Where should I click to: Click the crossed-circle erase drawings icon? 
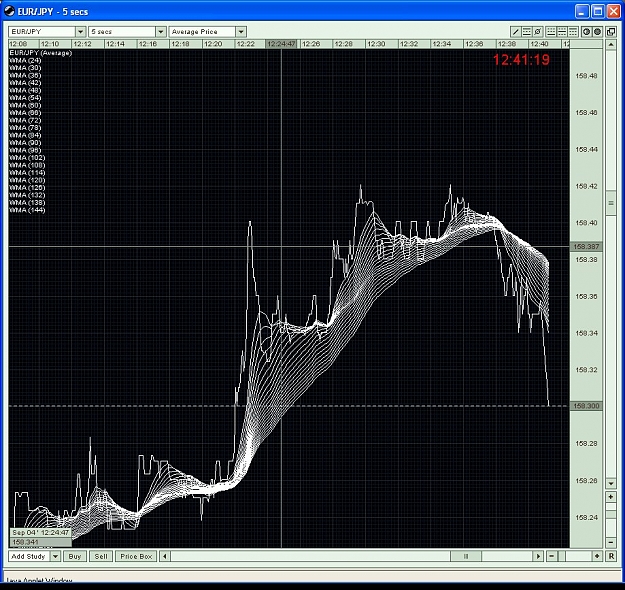tap(538, 32)
